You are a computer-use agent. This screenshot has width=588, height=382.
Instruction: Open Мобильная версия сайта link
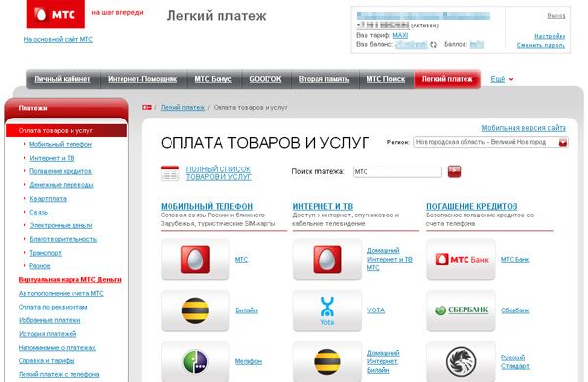[524, 128]
